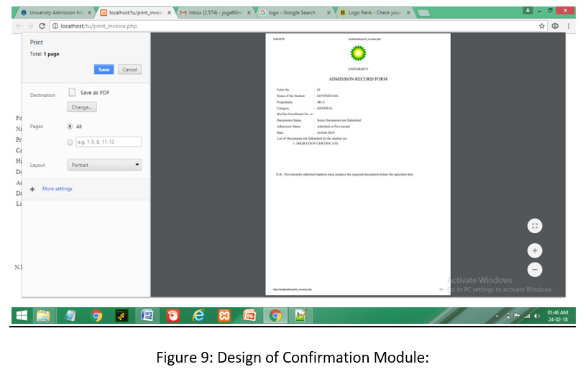Reload the page using the refresh icon
588x372 pixels.
point(42,26)
